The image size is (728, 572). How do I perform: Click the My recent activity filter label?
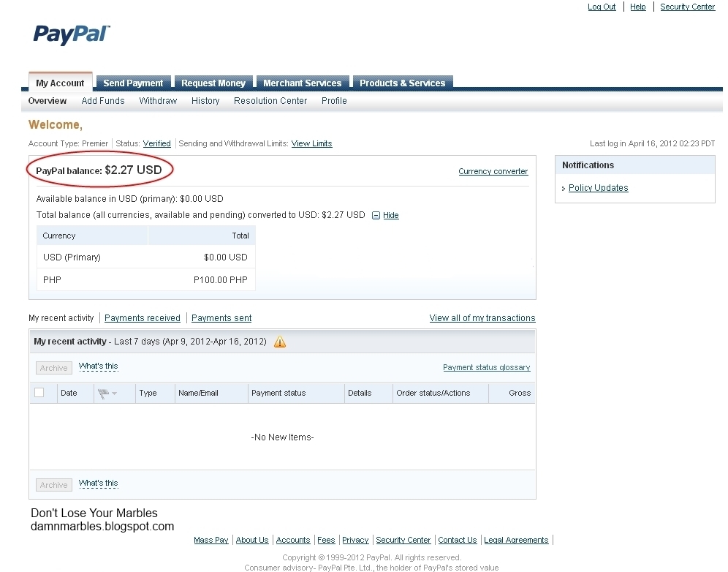61,318
